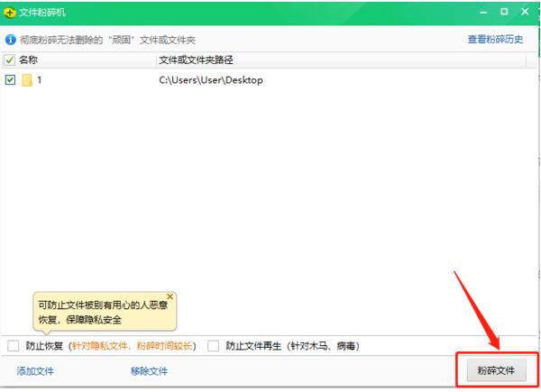Click the 添加文件 link
The image size is (541, 392).
[36, 371]
